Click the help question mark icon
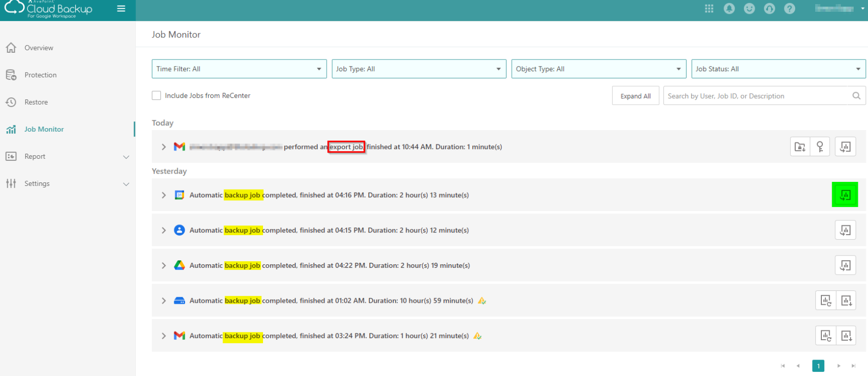 pos(790,9)
